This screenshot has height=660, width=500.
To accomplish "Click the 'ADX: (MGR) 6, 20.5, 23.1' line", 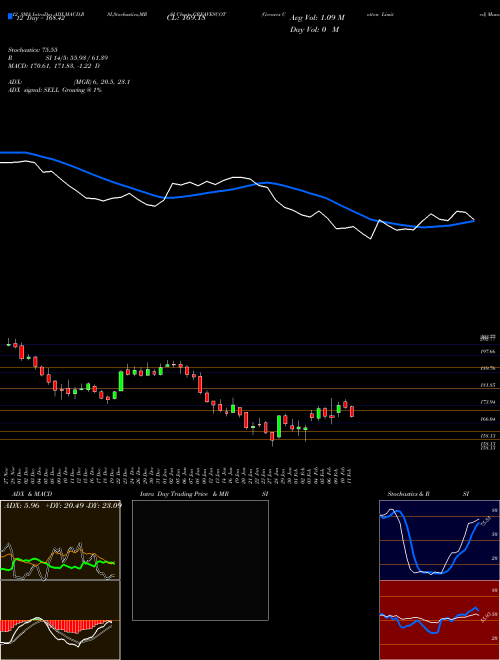I will pyautogui.click(x=69, y=82).
